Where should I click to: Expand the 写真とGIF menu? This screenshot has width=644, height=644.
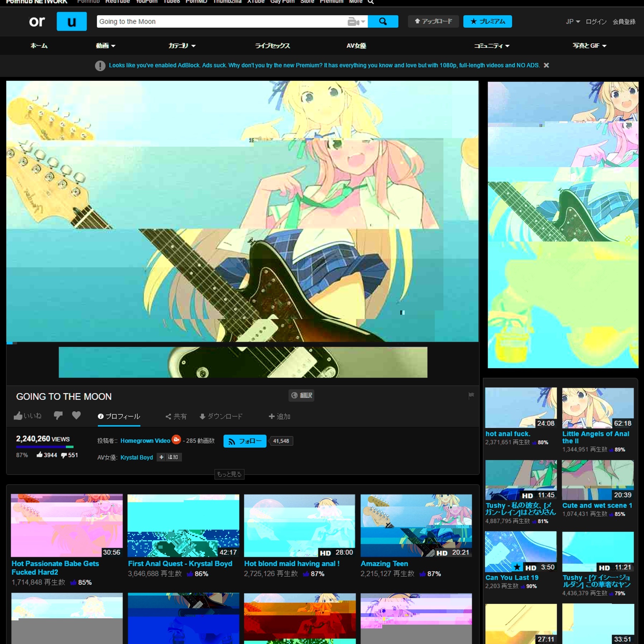pos(590,46)
